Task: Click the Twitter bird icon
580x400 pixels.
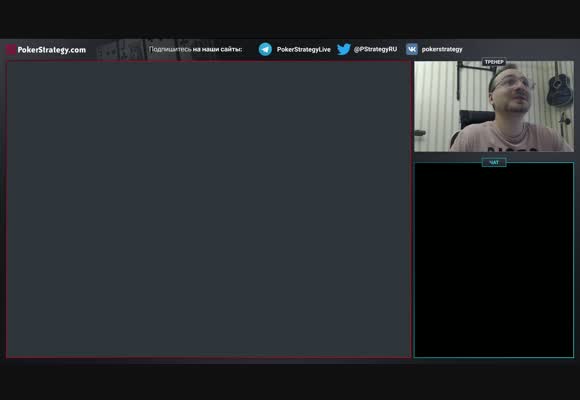Action: (x=344, y=49)
